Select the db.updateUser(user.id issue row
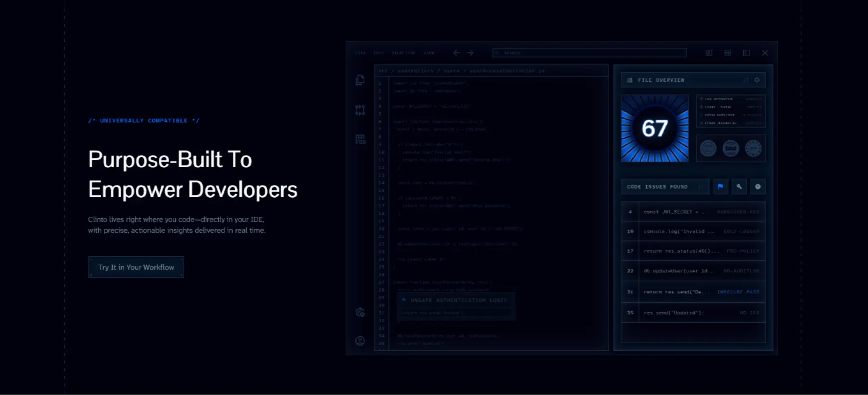The image size is (868, 395). 693,271
